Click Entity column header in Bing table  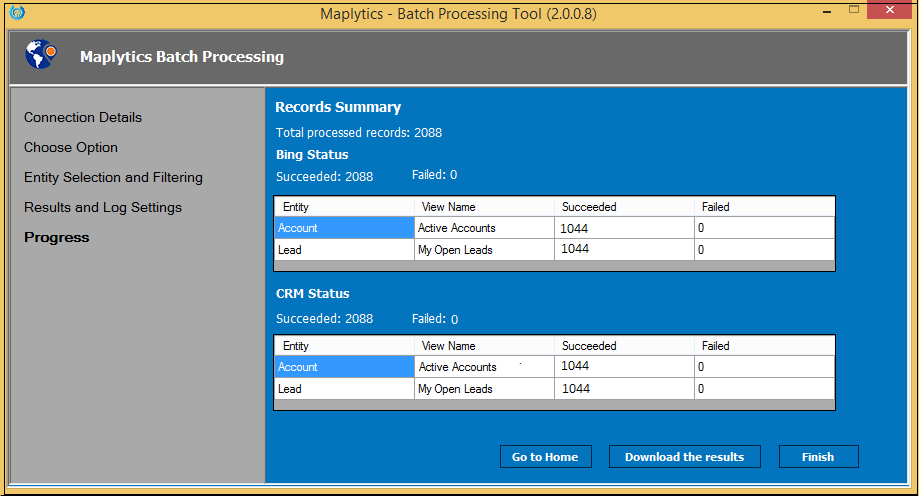coord(344,207)
